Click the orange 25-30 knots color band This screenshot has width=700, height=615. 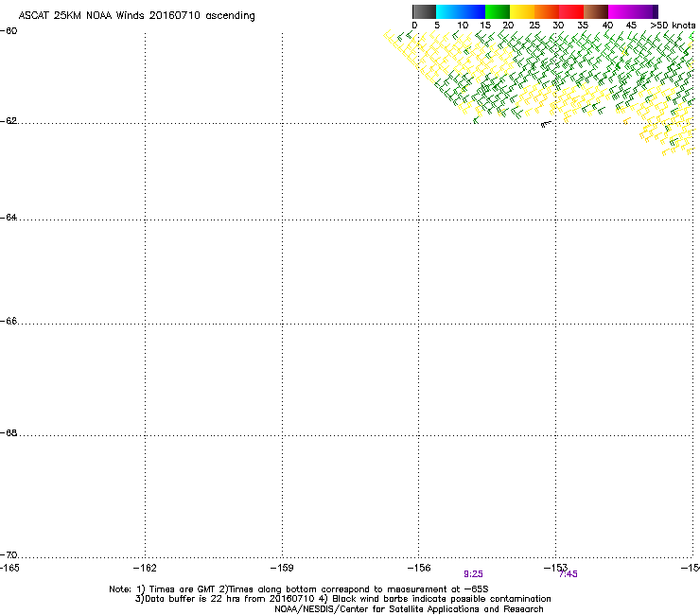click(x=547, y=11)
